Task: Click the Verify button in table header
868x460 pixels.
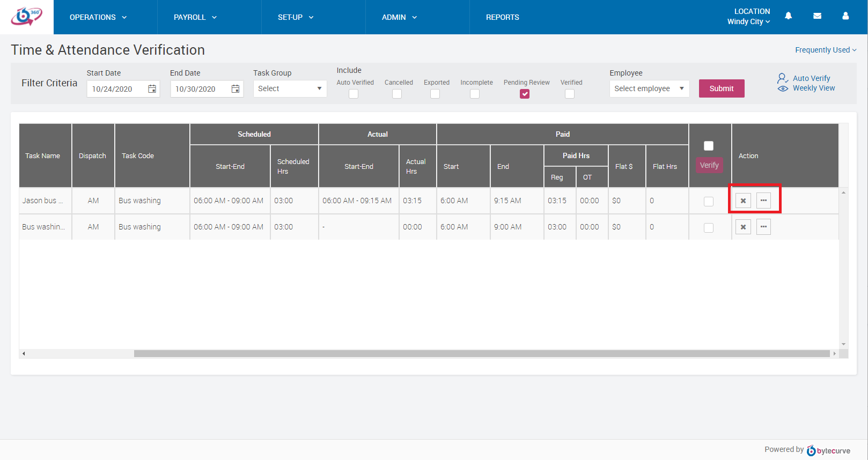Action: tap(709, 165)
